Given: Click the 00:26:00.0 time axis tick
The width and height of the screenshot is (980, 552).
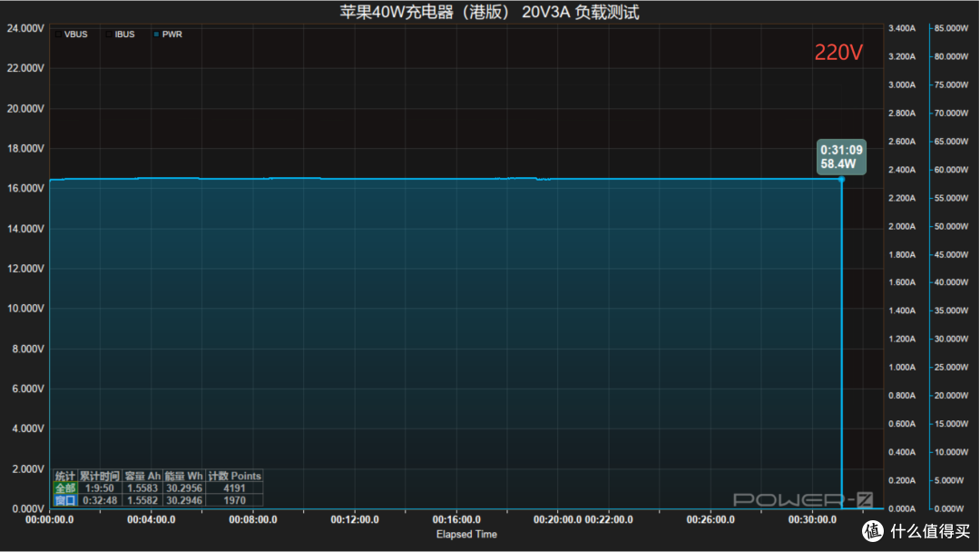Looking at the screenshot, I should 710,519.
